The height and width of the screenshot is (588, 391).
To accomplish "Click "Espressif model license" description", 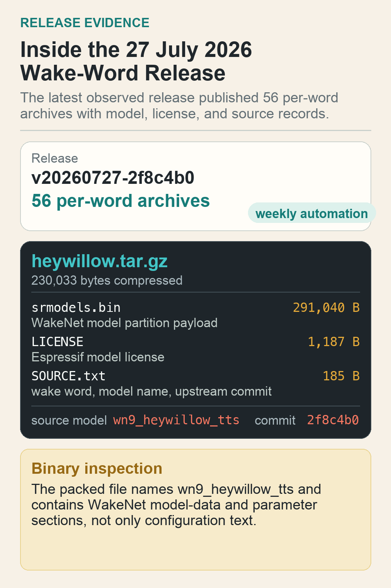I will tap(98, 357).
